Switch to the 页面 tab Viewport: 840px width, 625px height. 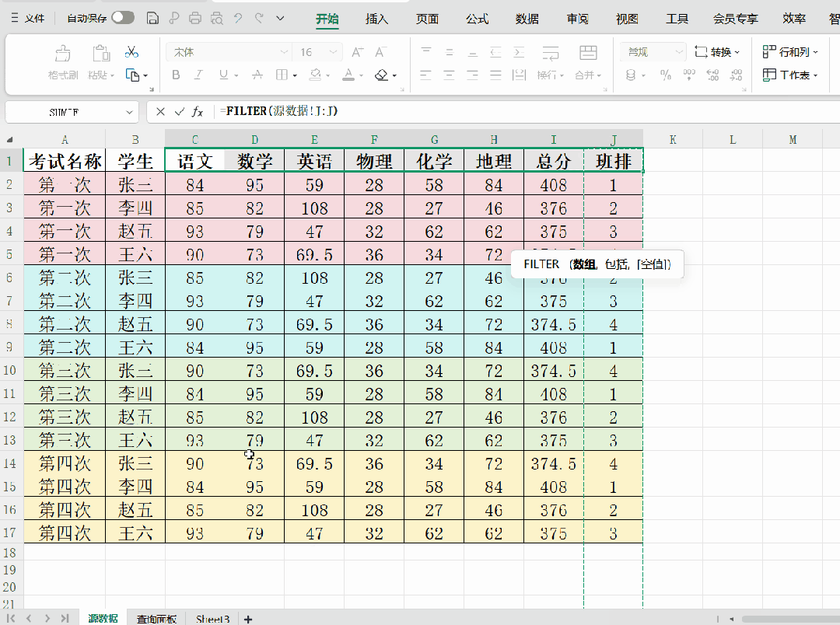[x=427, y=19]
